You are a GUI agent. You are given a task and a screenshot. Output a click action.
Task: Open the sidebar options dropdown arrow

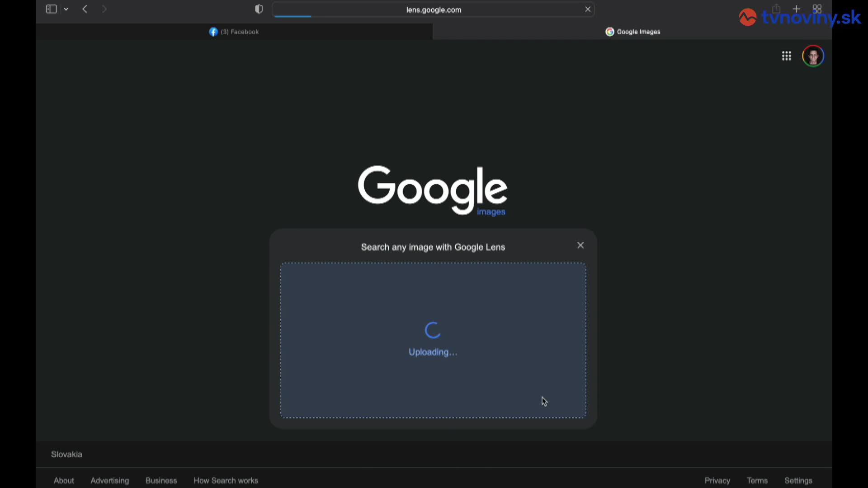[66, 9]
